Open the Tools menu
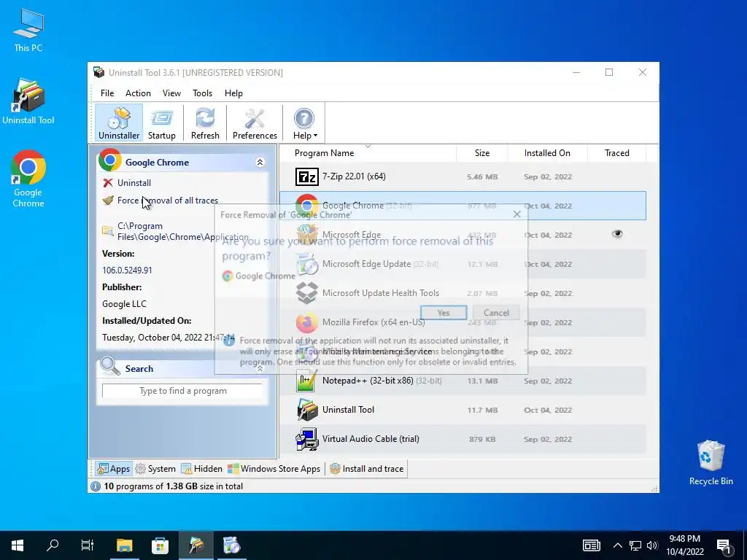Image resolution: width=747 pixels, height=560 pixels. 203,93
